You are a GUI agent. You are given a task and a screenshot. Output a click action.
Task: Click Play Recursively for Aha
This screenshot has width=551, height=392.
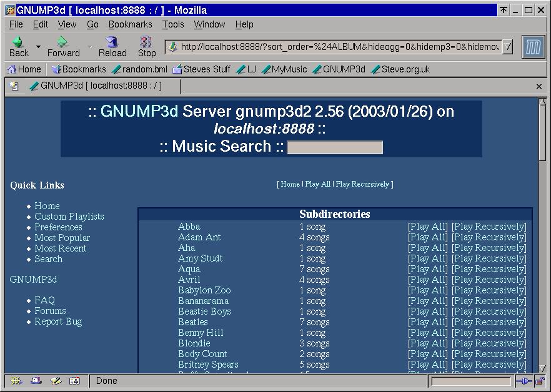(489, 248)
